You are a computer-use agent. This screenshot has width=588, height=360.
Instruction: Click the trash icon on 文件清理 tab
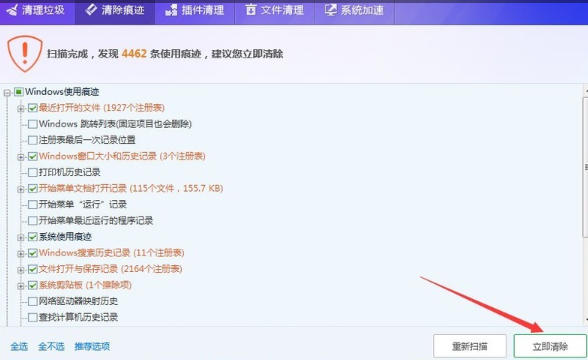250,10
